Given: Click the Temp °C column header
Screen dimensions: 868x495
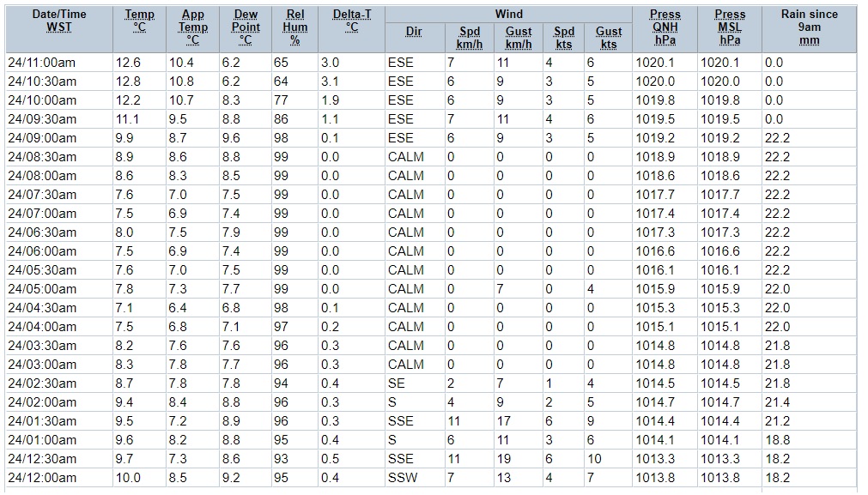Looking at the screenshot, I should pos(139,21).
